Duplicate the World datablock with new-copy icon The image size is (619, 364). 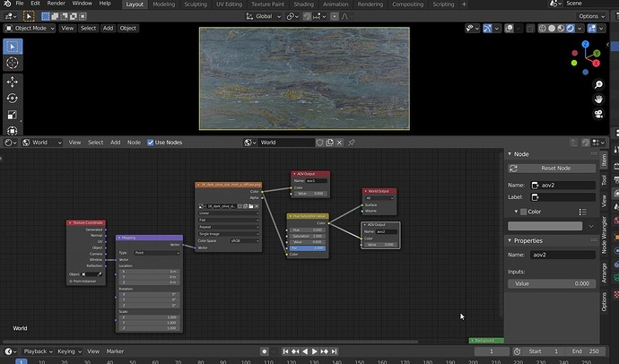point(329,143)
